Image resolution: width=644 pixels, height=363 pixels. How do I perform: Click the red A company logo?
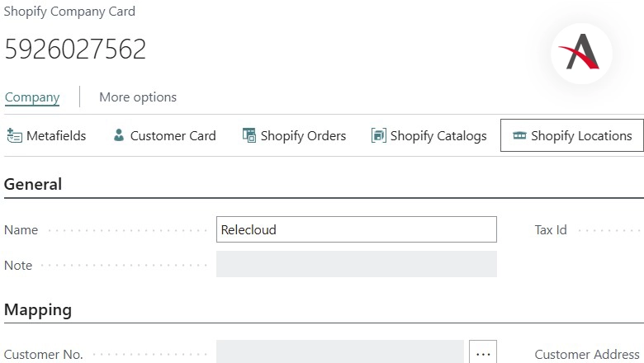[580, 51]
